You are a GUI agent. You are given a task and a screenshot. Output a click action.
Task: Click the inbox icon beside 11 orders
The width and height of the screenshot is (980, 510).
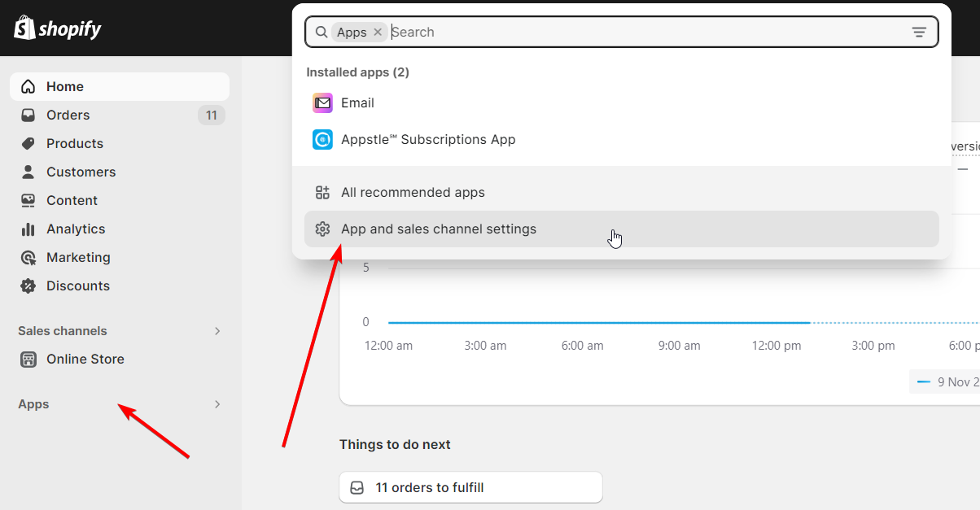pyautogui.click(x=357, y=487)
